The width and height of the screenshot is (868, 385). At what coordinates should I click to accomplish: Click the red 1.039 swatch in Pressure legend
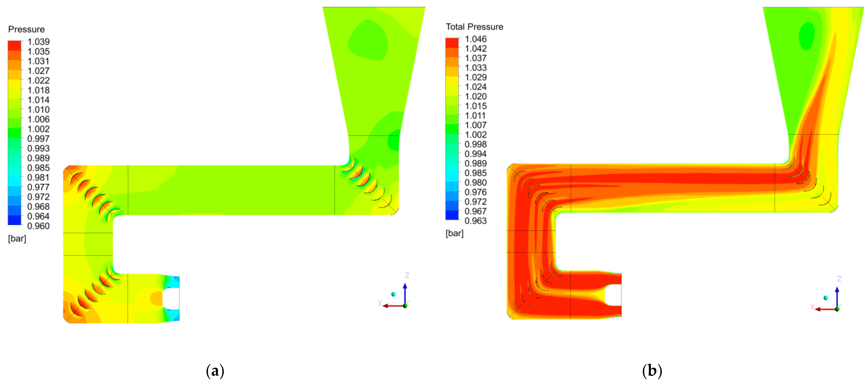coord(14,46)
